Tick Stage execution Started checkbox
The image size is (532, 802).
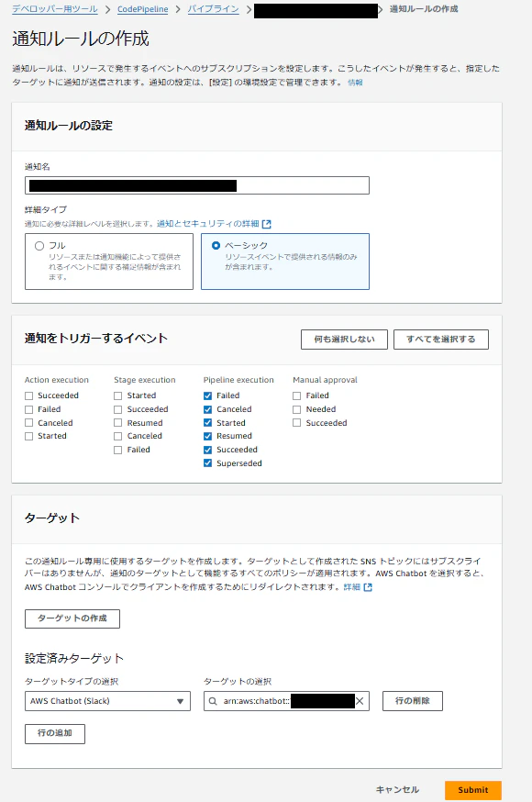click(118, 395)
